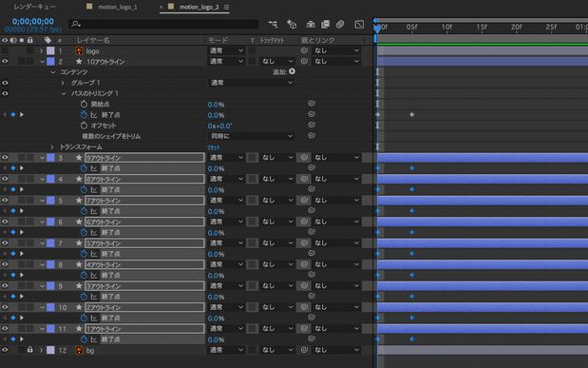Hide the 2アウトライン layer

pyautogui.click(x=5, y=307)
